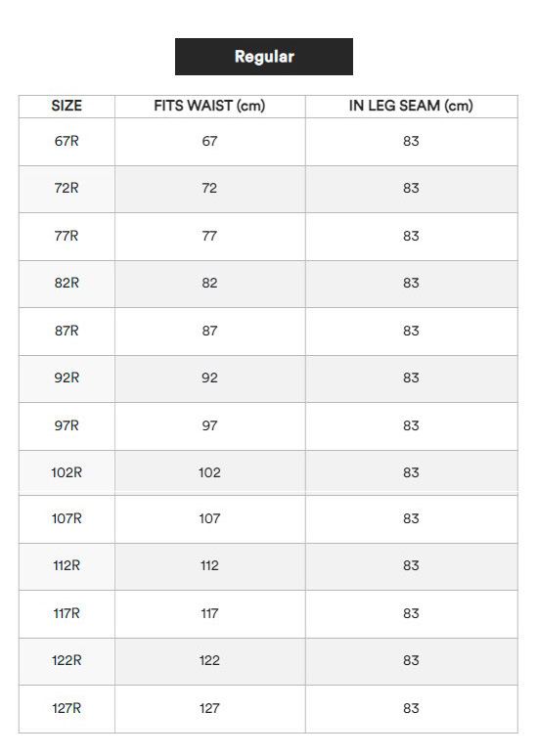Click the 102R size cell
The width and height of the screenshot is (538, 756).
[67, 473]
